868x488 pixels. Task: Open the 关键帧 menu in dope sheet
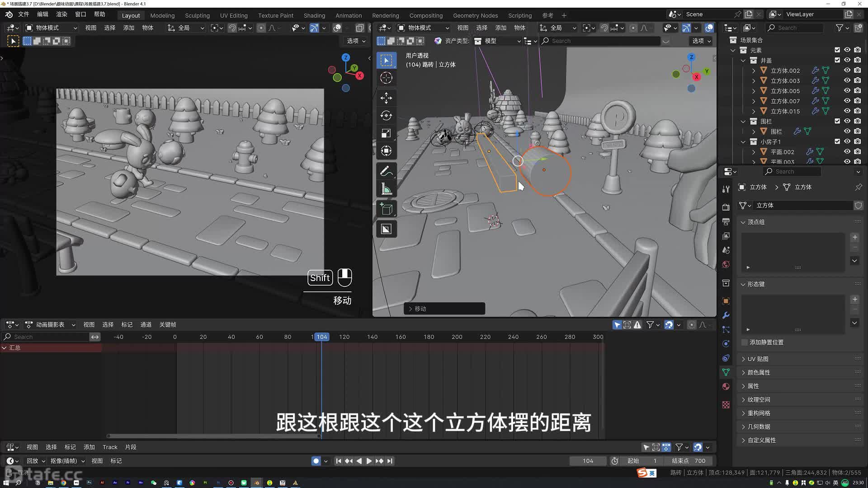pyautogui.click(x=168, y=325)
